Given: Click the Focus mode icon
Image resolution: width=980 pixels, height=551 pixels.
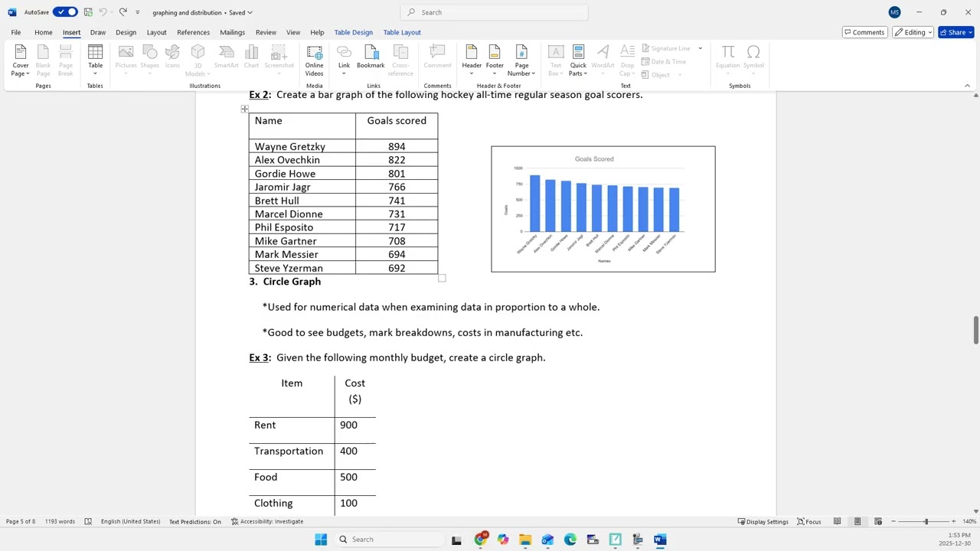Looking at the screenshot, I should (x=808, y=521).
